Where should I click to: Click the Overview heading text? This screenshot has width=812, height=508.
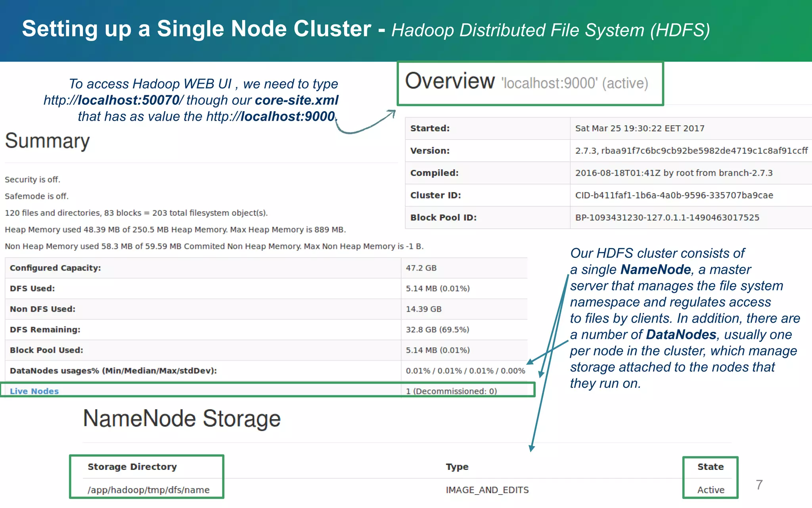[x=450, y=81]
